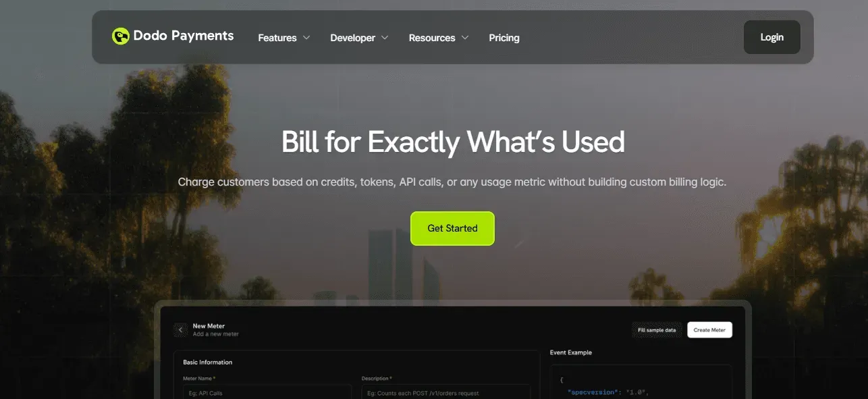Click the back arrow beside New Meter
This screenshot has width=868, height=399.
coord(180,329)
